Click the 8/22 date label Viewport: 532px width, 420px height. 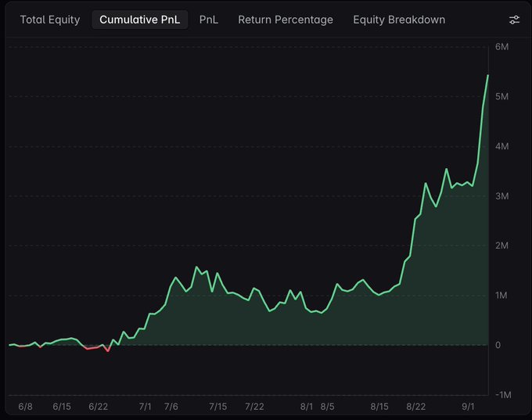(416, 407)
